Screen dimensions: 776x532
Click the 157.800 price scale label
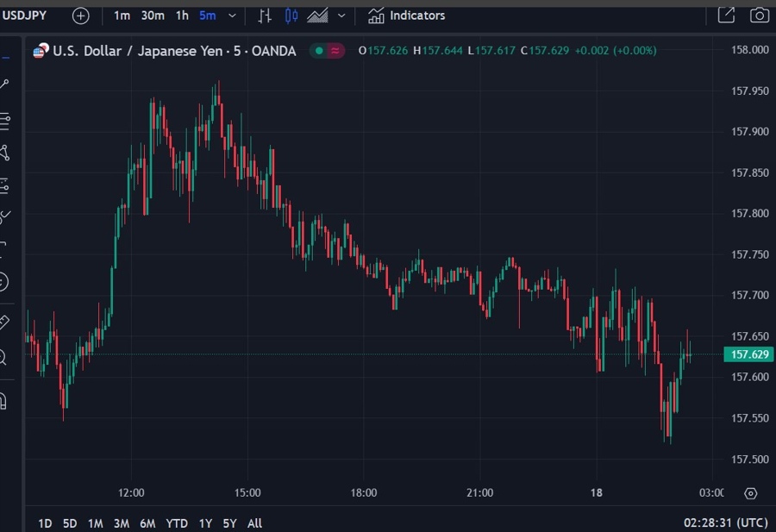(x=750, y=213)
